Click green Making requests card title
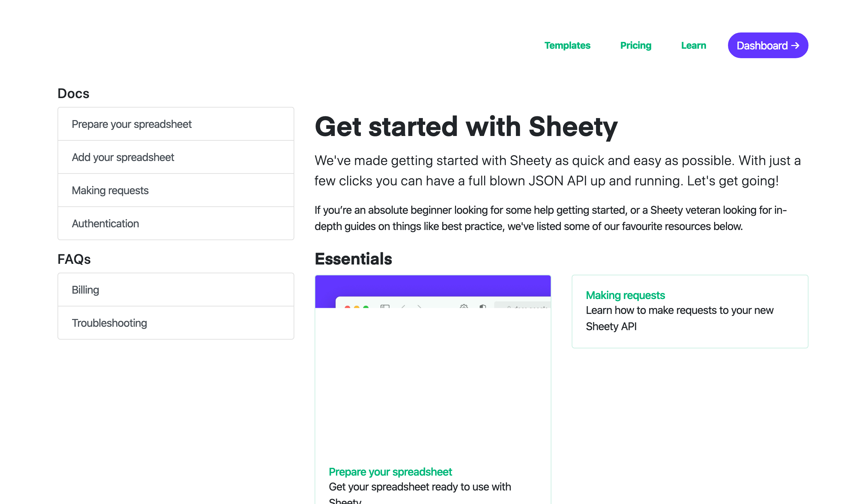The image size is (866, 504). (x=625, y=295)
